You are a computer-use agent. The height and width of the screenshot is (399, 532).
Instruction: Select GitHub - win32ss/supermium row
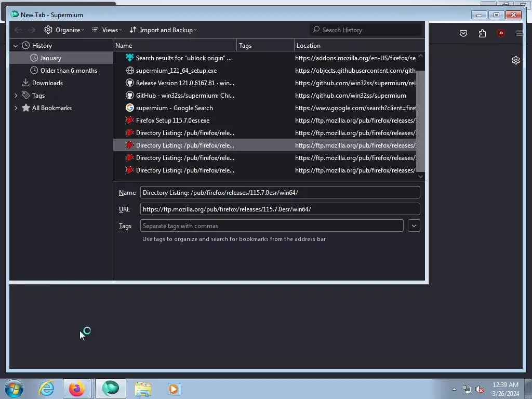[264, 96]
